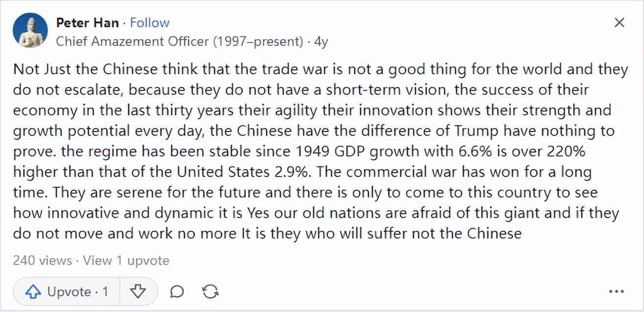Screen dimensions: 644x312
Task: Click the 240 views count
Action: click(42, 261)
